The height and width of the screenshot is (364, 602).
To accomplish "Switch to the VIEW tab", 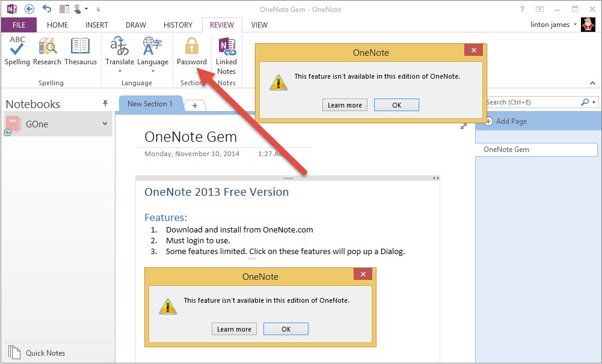I will [x=259, y=25].
